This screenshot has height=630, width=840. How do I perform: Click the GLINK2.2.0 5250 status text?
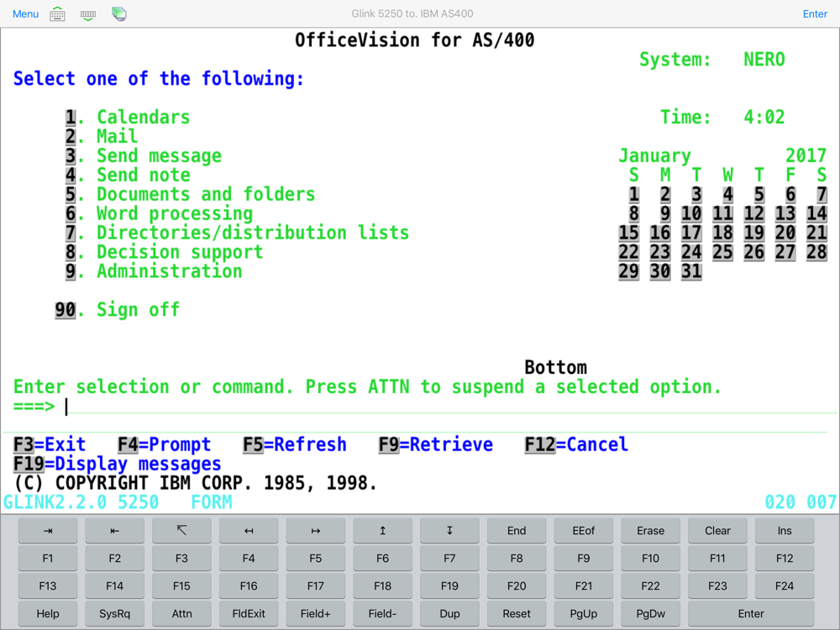pos(81,502)
